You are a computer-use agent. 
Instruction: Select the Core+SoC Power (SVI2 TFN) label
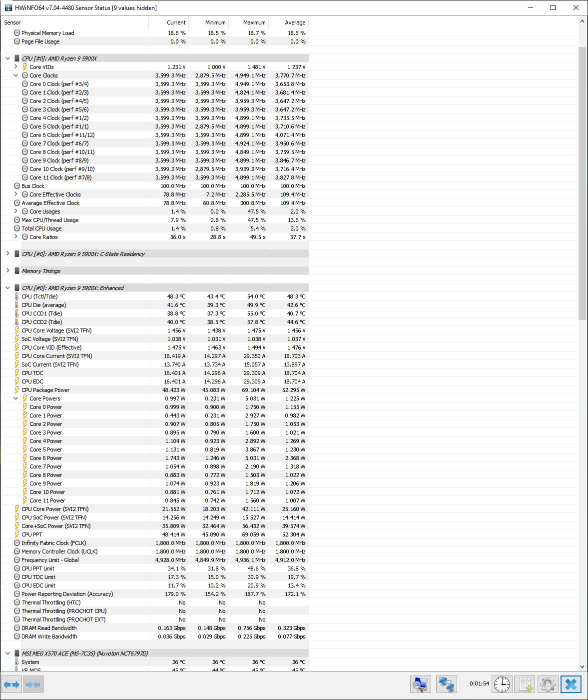pyautogui.click(x=56, y=526)
